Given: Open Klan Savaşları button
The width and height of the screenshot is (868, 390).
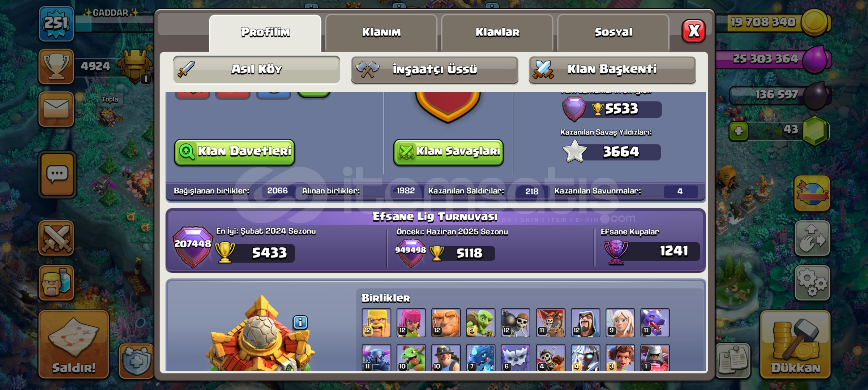Looking at the screenshot, I should pyautogui.click(x=448, y=152).
